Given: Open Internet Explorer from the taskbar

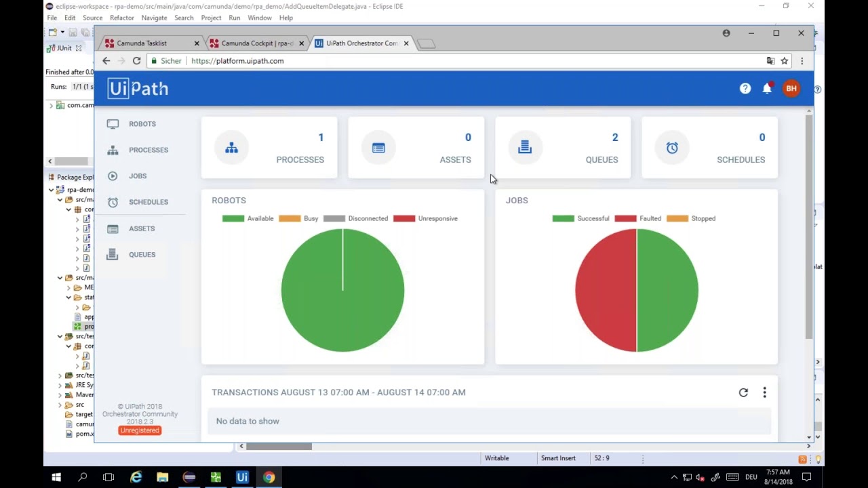Looking at the screenshot, I should 136,477.
